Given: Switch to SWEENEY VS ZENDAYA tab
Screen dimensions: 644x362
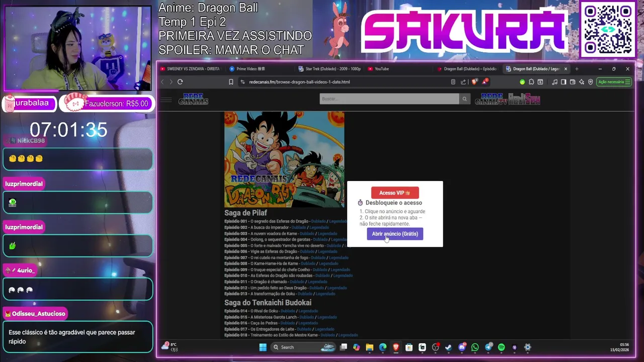Looking at the screenshot, I should coord(190,69).
